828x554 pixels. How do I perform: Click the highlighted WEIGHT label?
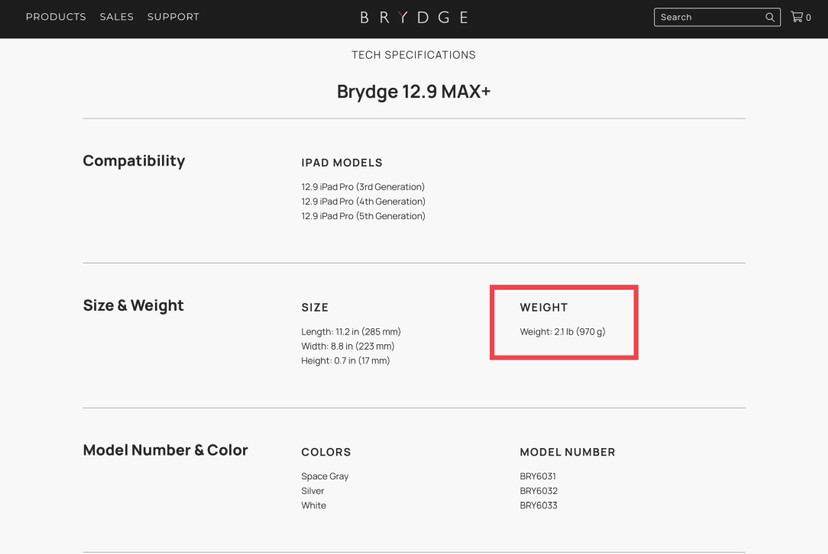point(544,308)
